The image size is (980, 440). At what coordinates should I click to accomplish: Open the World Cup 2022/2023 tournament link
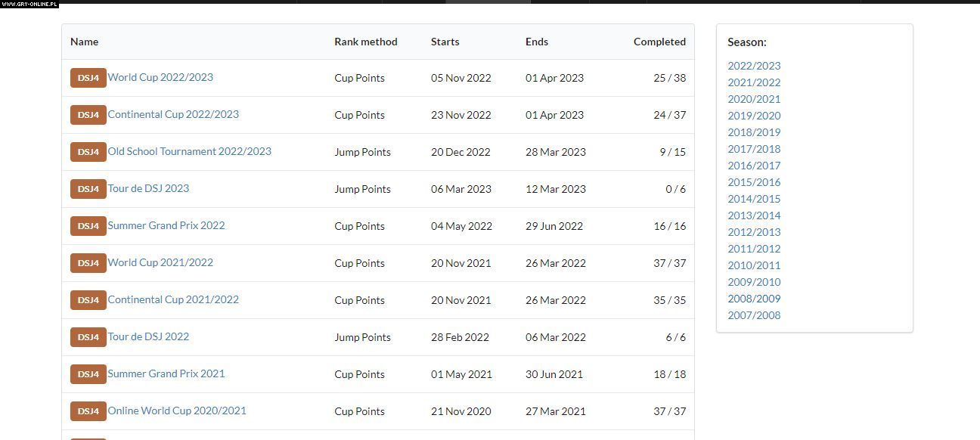(x=160, y=77)
